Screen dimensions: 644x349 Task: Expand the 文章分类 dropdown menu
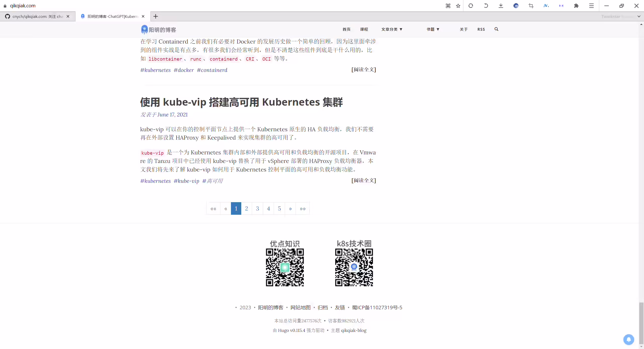(392, 29)
